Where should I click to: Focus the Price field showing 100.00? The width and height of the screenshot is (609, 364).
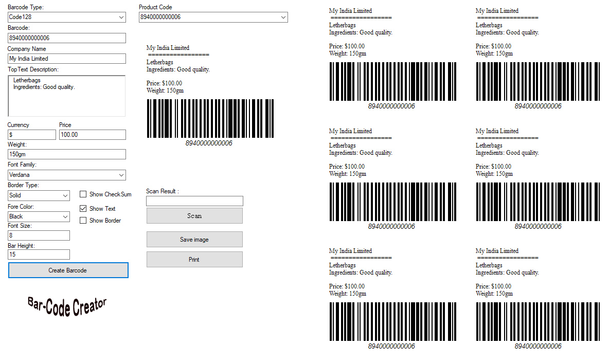tap(93, 135)
